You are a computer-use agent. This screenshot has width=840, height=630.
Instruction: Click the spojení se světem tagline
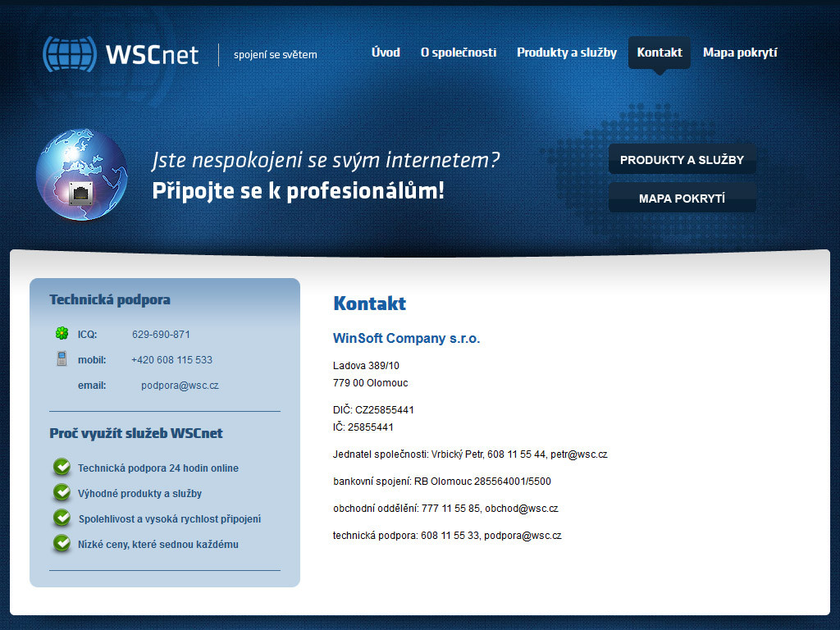pos(276,55)
